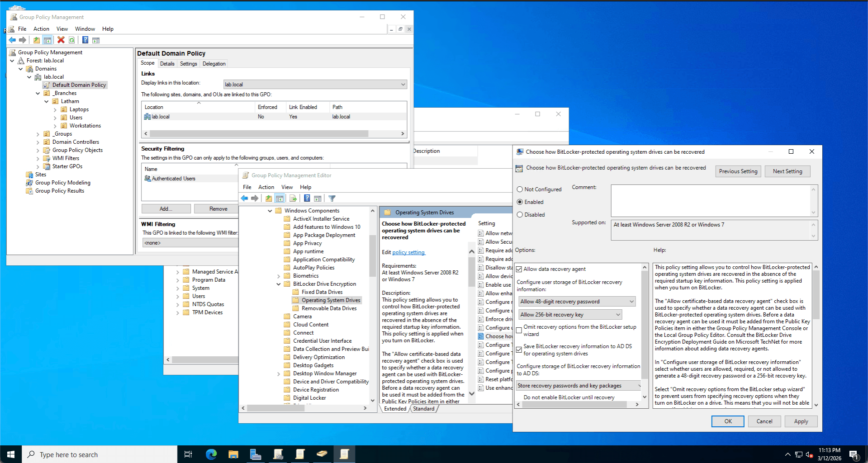Image resolution: width=868 pixels, height=463 pixels.
Task: Click the Next Setting button
Action: 787,171
